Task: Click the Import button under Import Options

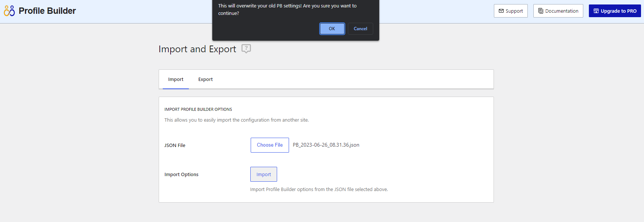Action: coord(264,174)
